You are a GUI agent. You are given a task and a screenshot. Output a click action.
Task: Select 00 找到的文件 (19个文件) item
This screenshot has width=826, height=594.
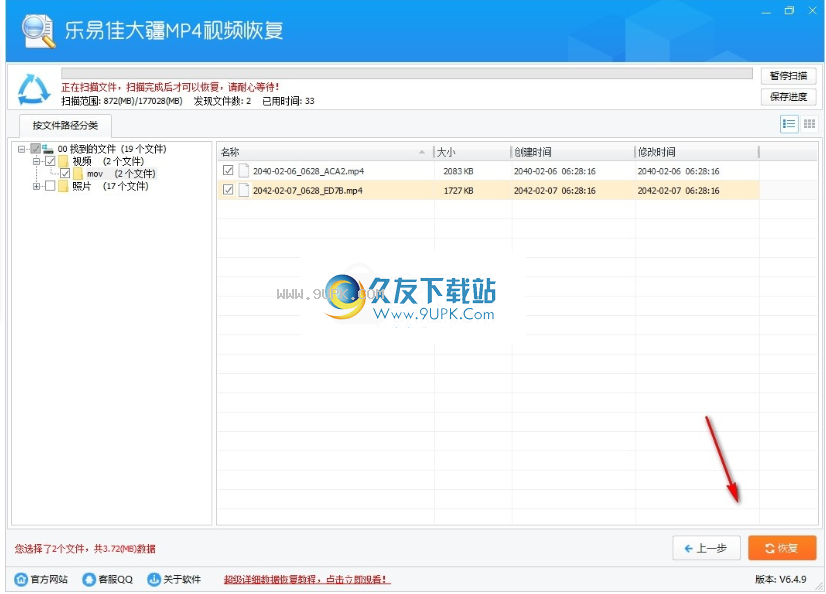point(112,149)
